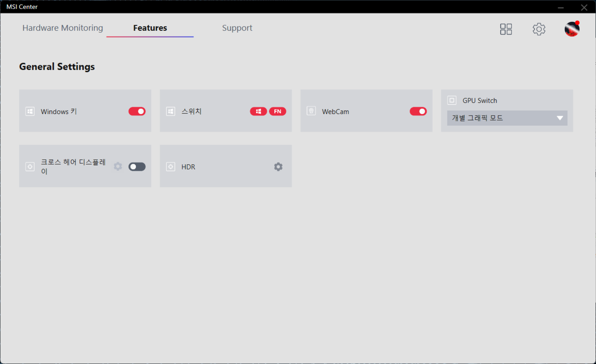Viewport: 596px width, 364px height.
Task: Open the apps grid icon
Action: (506, 29)
